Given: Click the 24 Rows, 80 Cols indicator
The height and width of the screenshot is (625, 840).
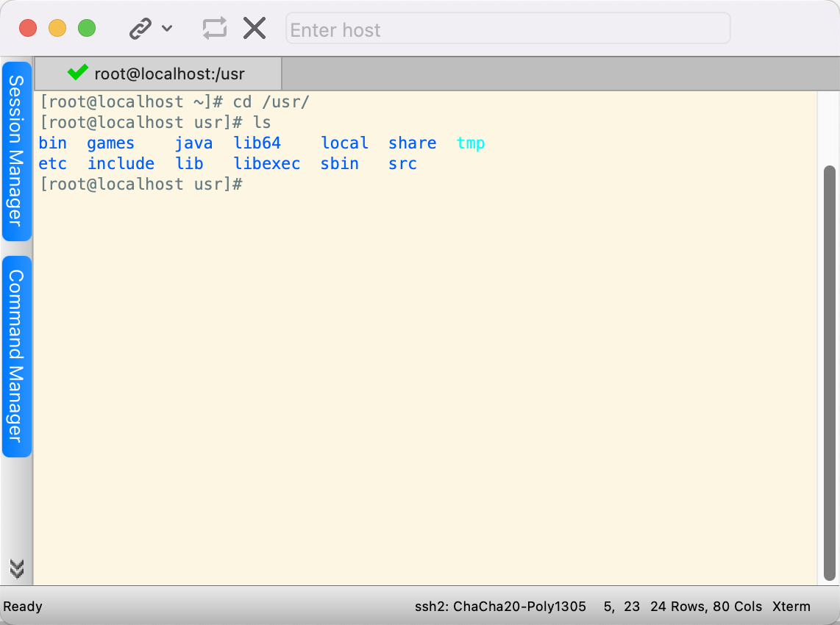Looking at the screenshot, I should click(706, 607).
